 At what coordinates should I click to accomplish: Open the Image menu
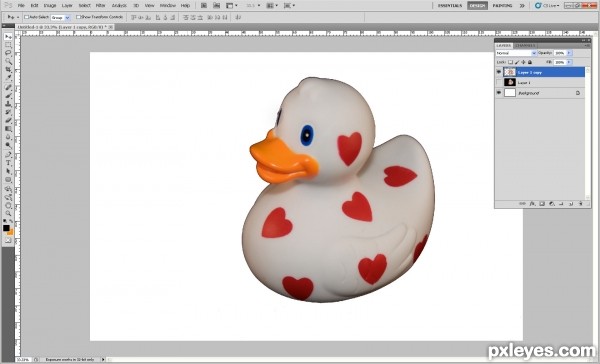50,6
